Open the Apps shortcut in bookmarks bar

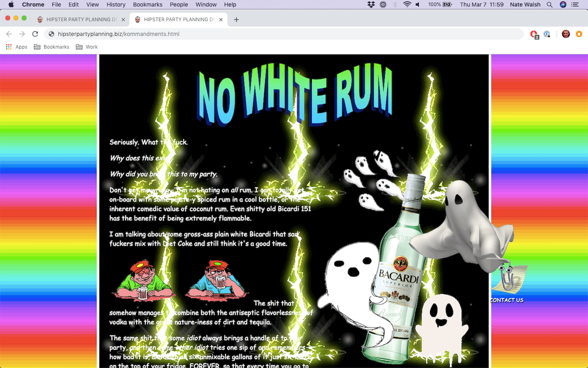click(17, 47)
